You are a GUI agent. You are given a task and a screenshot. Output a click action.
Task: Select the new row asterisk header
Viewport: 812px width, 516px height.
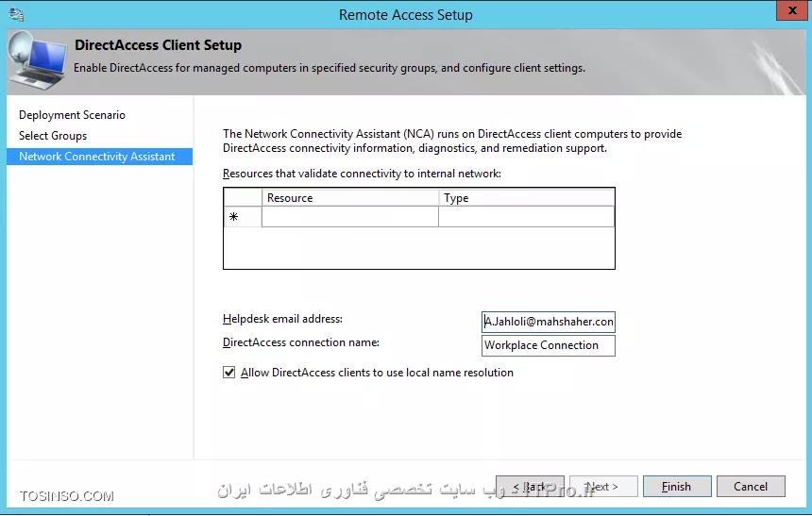point(243,217)
